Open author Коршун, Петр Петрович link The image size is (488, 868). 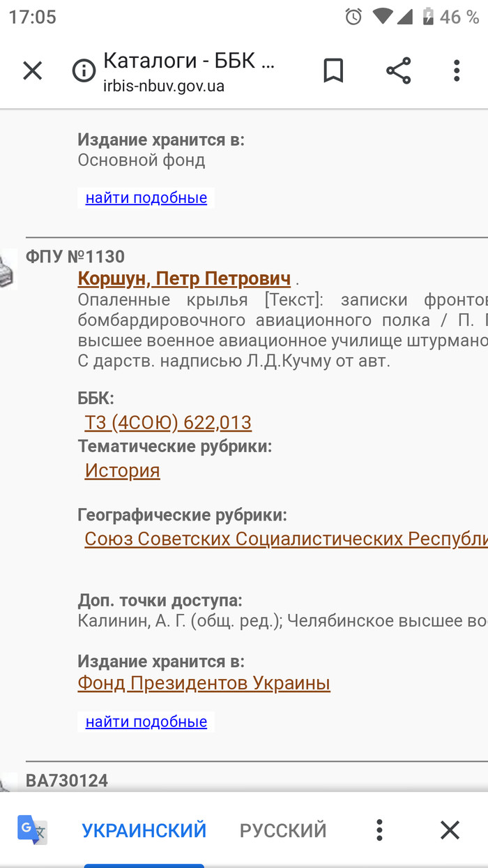click(x=184, y=279)
